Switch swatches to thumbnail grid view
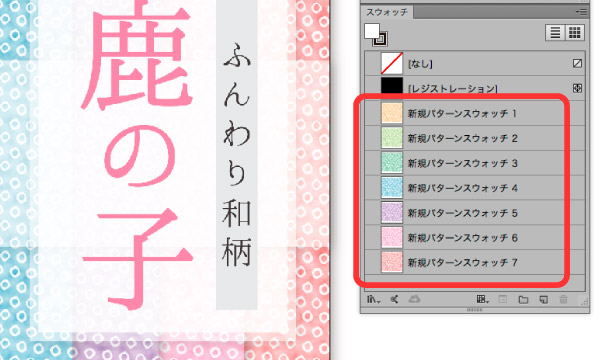This screenshot has width=600, height=360. (574, 33)
